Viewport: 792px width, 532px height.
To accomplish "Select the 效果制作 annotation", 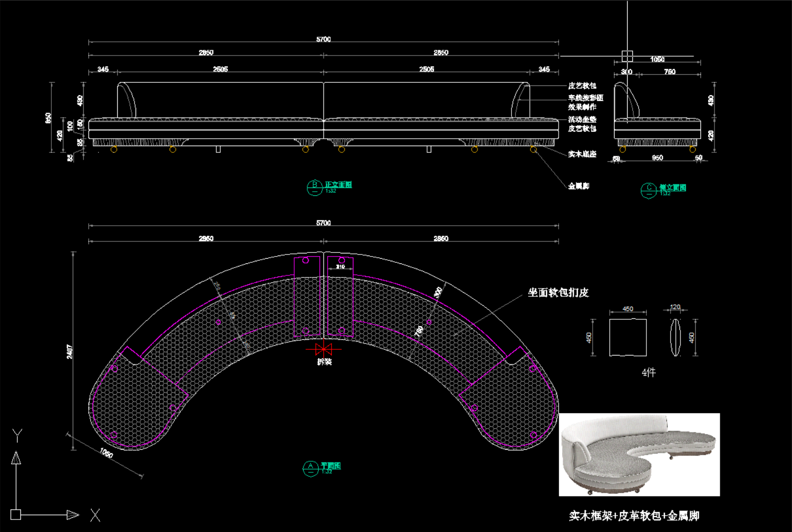I will [x=582, y=107].
